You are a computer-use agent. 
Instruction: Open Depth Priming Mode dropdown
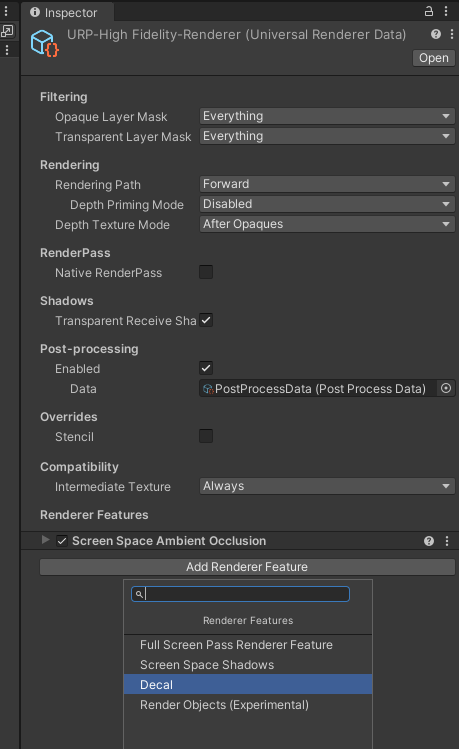327,204
